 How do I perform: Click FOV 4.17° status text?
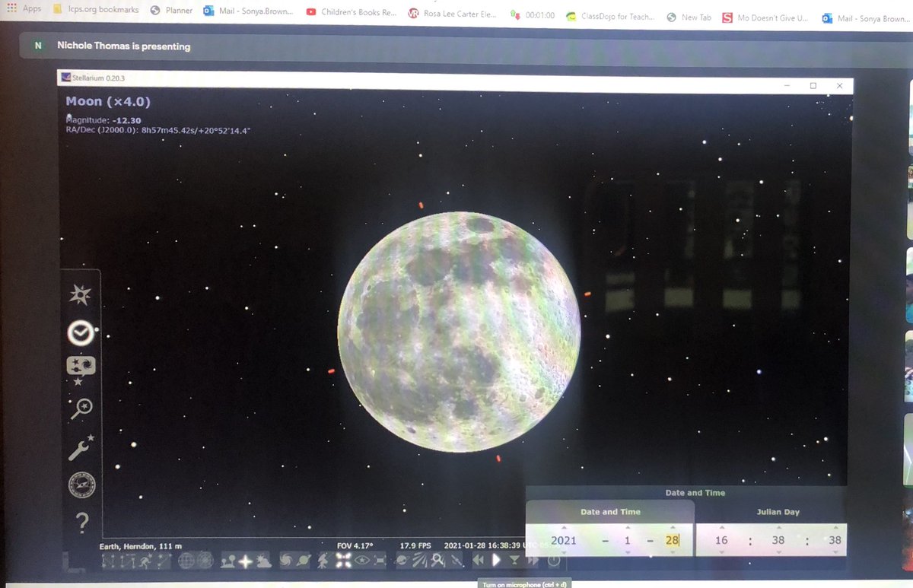click(x=355, y=545)
